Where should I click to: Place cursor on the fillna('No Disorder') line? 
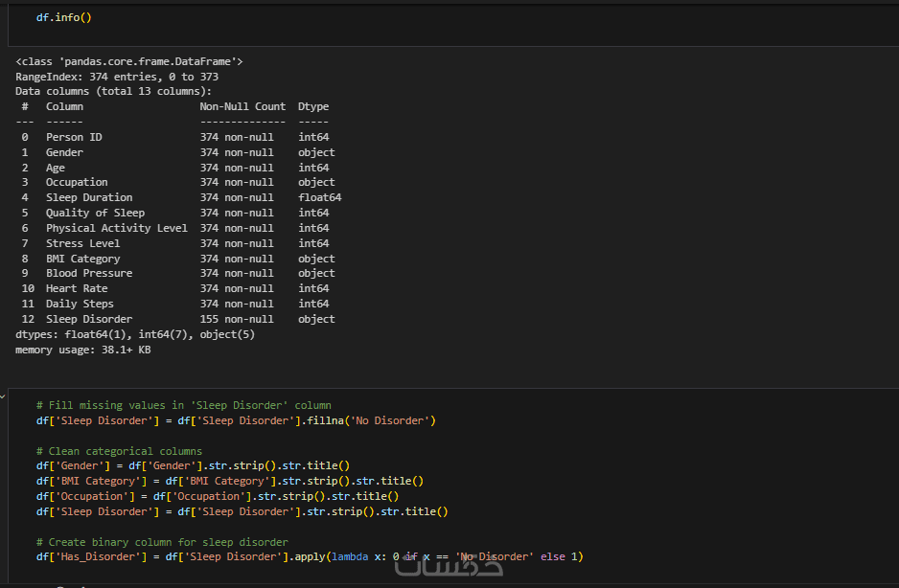(236, 420)
